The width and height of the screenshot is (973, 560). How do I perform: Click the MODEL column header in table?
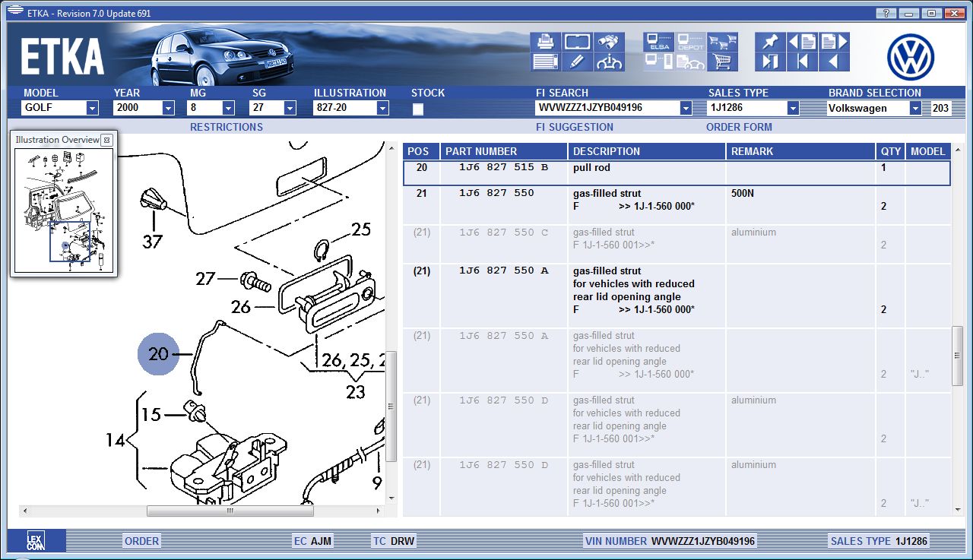pos(927,151)
